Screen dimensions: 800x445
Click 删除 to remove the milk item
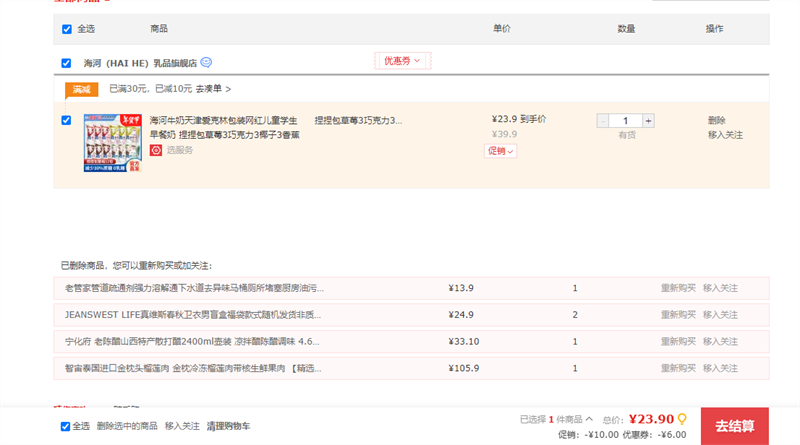[716, 120]
